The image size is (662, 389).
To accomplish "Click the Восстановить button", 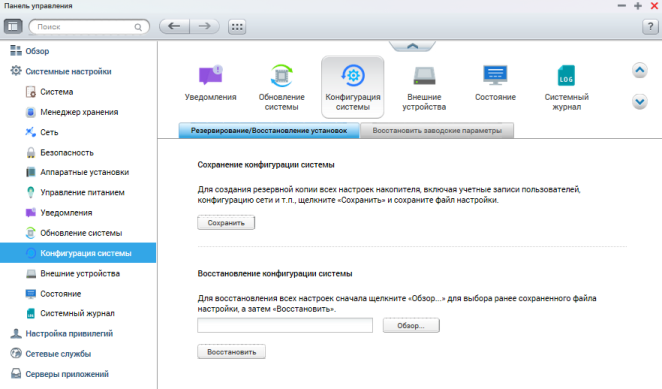I will tap(231, 352).
